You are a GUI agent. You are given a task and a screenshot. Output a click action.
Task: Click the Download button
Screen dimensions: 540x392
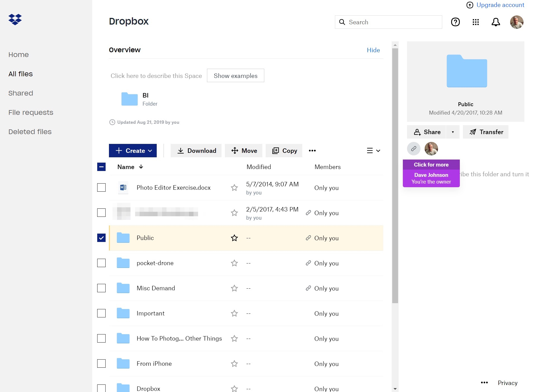click(x=196, y=151)
